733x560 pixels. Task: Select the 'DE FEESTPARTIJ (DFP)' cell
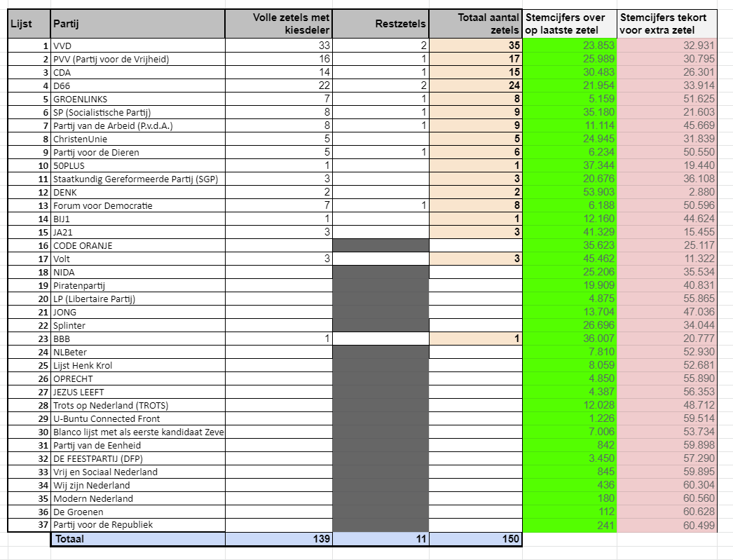pos(138,458)
